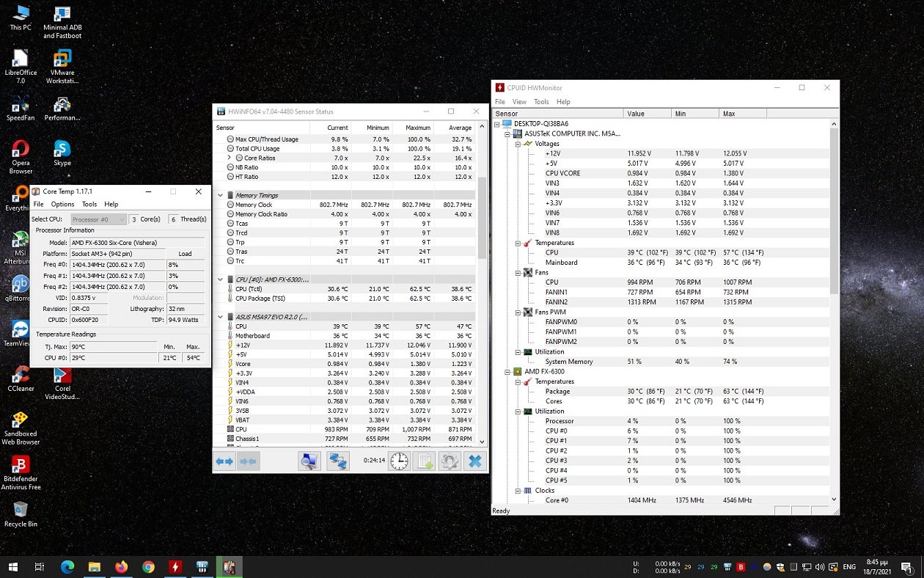
Task: Open the This PC desktop icon
Action: (x=21, y=18)
